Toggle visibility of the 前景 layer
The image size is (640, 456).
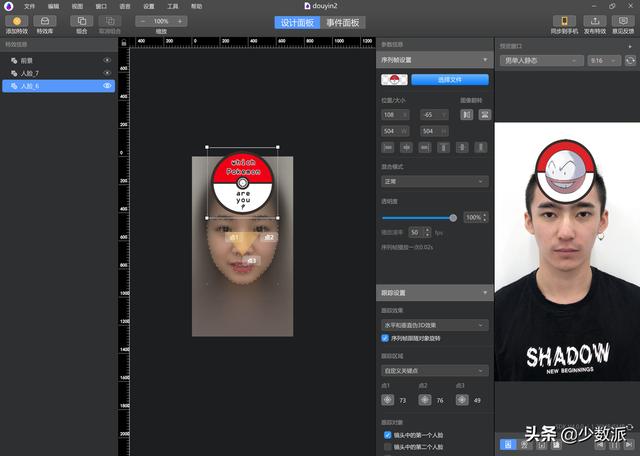[x=107, y=61]
